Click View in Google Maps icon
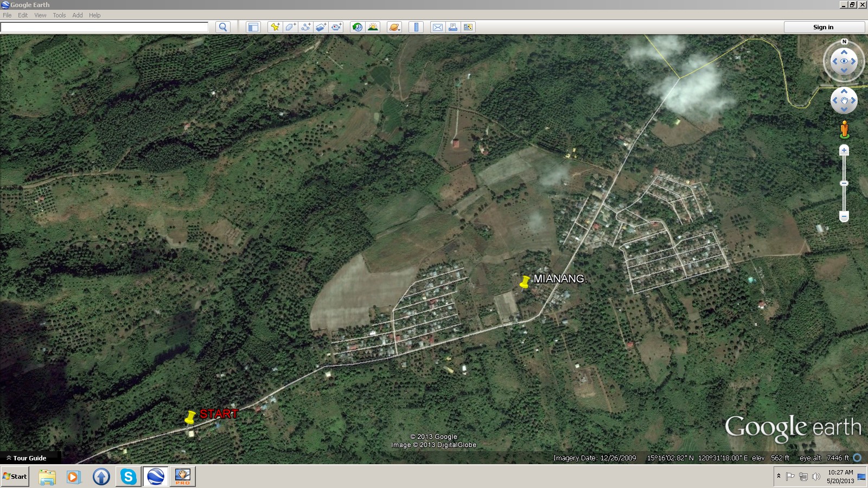 tap(468, 27)
